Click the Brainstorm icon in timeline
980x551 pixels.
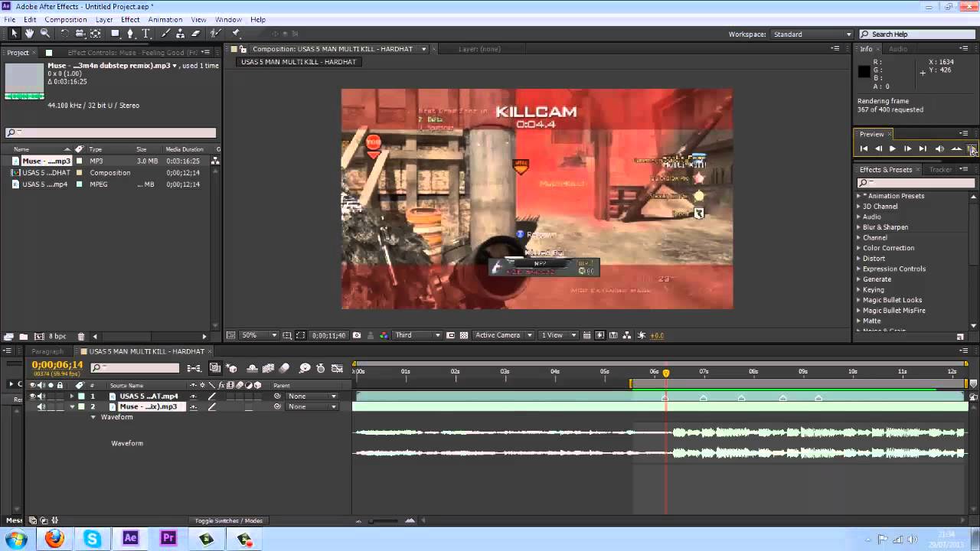click(305, 368)
